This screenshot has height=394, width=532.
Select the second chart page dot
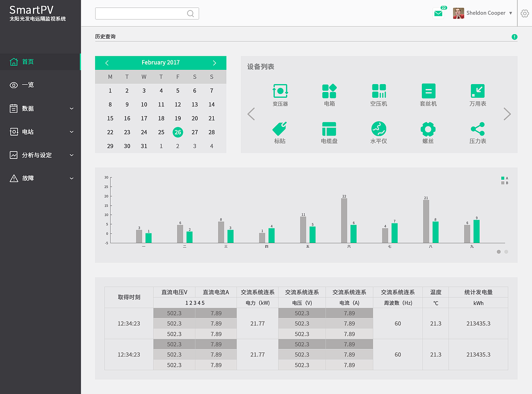tap(506, 252)
